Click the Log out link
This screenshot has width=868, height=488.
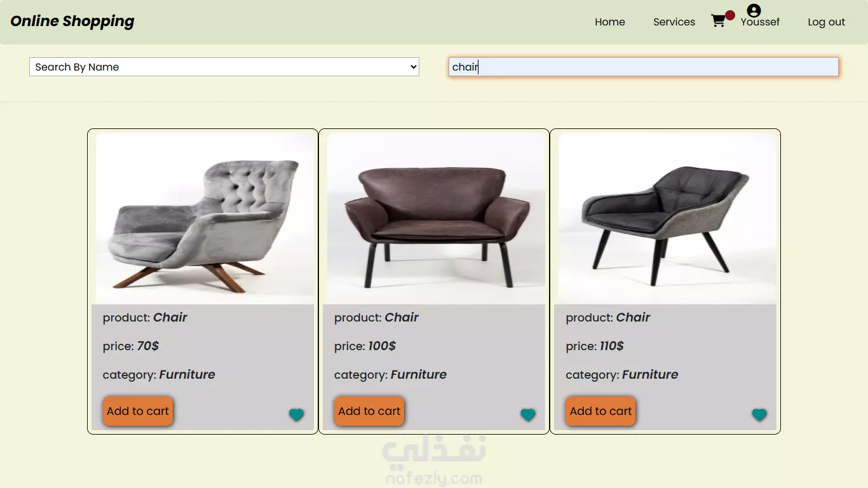[x=826, y=22]
